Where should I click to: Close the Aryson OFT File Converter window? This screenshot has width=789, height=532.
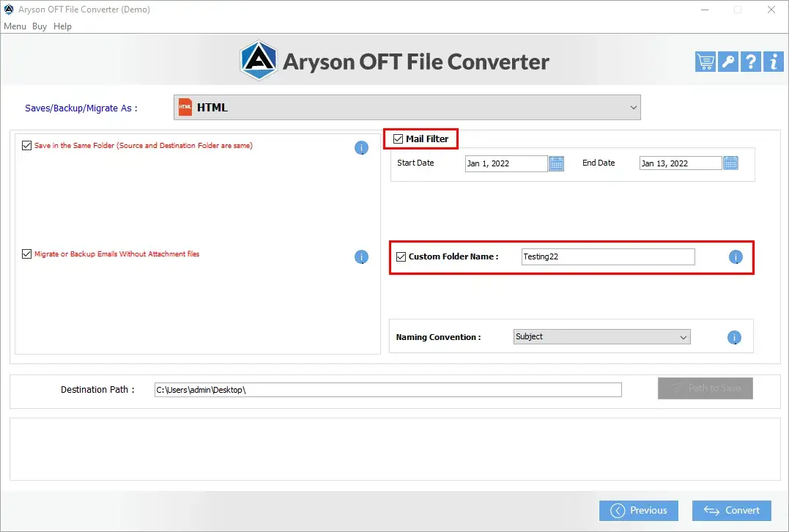pyautogui.click(x=771, y=10)
